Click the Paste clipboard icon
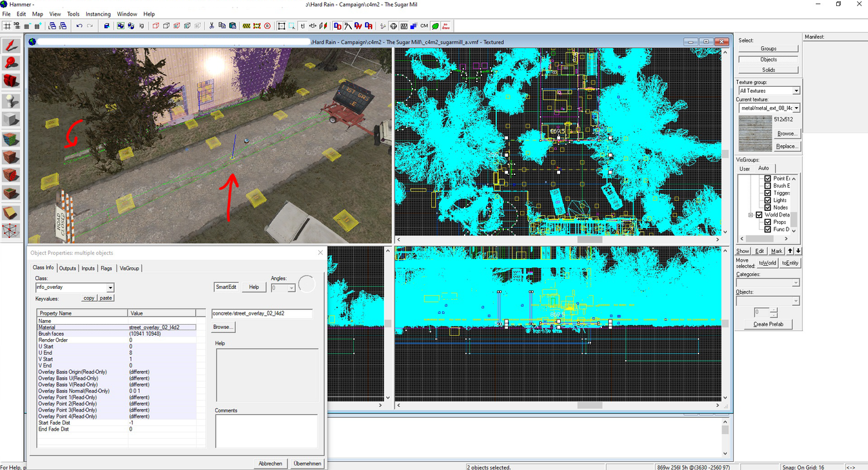Viewport: 868px width, 470px height. coord(233,26)
